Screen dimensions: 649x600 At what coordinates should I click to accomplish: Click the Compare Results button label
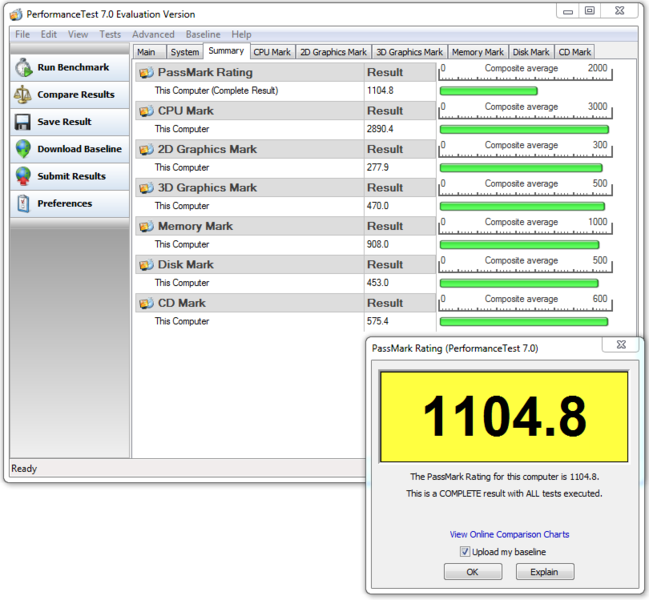(76, 95)
